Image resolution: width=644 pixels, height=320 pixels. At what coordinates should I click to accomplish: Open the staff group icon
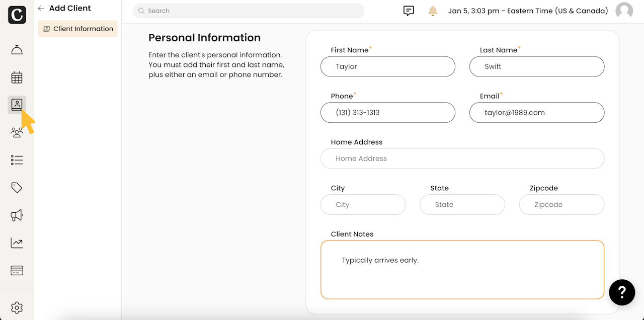(17, 132)
